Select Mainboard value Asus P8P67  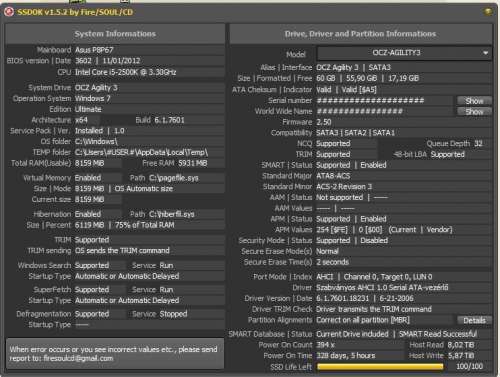[94, 50]
